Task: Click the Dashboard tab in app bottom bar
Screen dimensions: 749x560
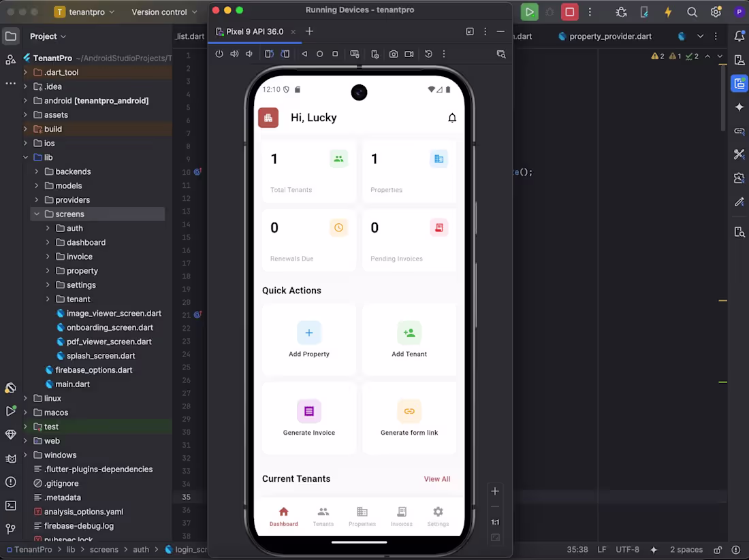Action: click(x=283, y=516)
